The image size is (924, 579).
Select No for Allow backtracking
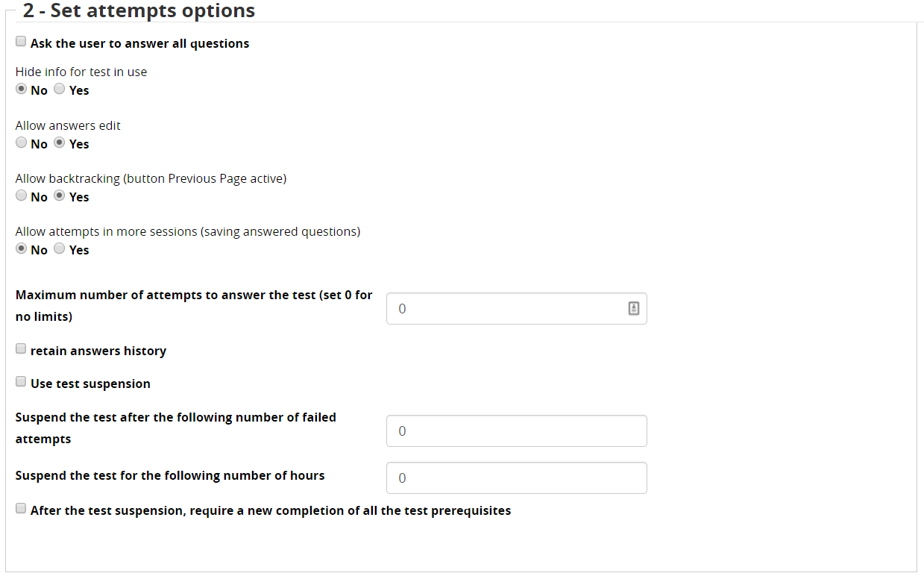[x=21, y=195]
